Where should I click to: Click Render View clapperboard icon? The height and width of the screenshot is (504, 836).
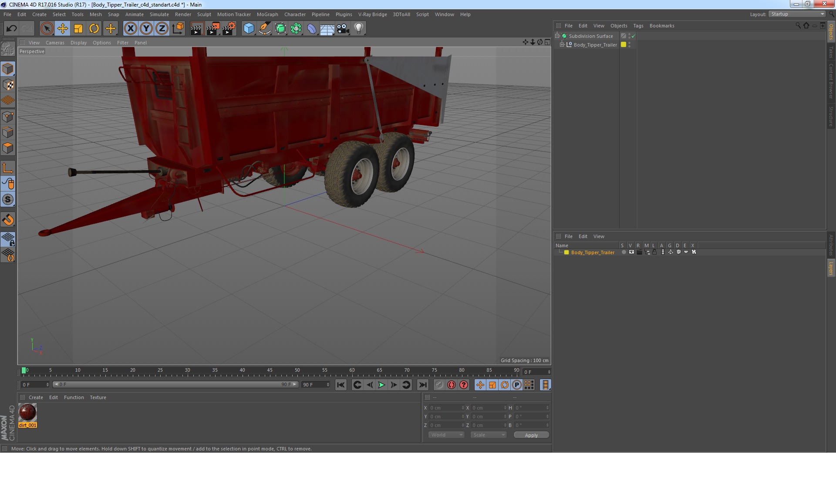197,29
